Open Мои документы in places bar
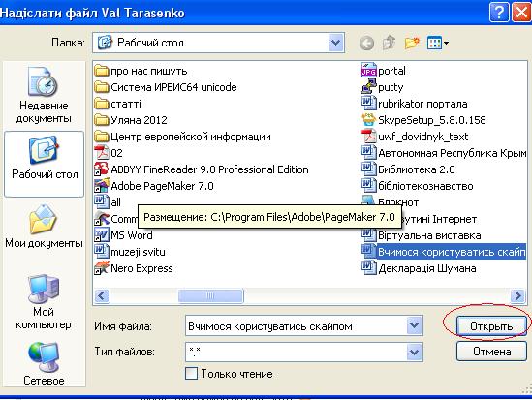 [x=44, y=227]
